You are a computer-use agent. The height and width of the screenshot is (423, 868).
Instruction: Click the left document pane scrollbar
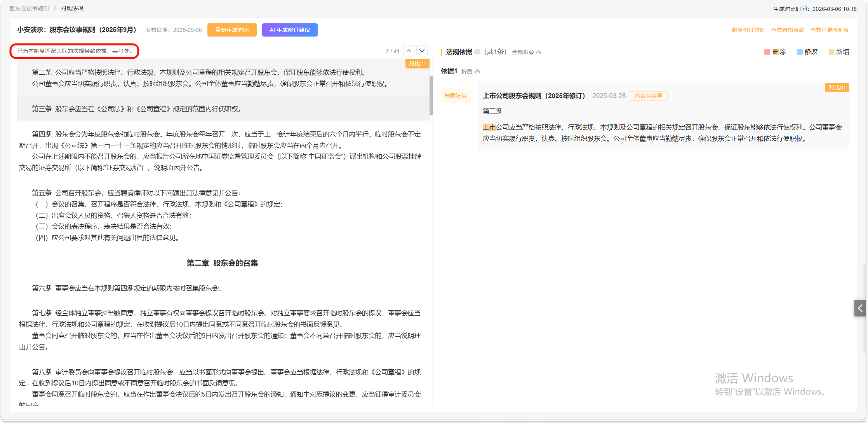point(431,96)
